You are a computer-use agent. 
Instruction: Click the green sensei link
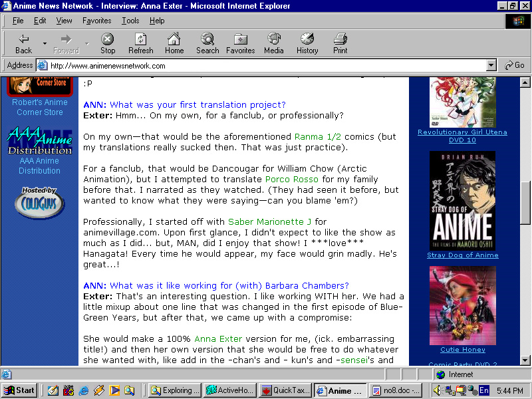[354, 360]
